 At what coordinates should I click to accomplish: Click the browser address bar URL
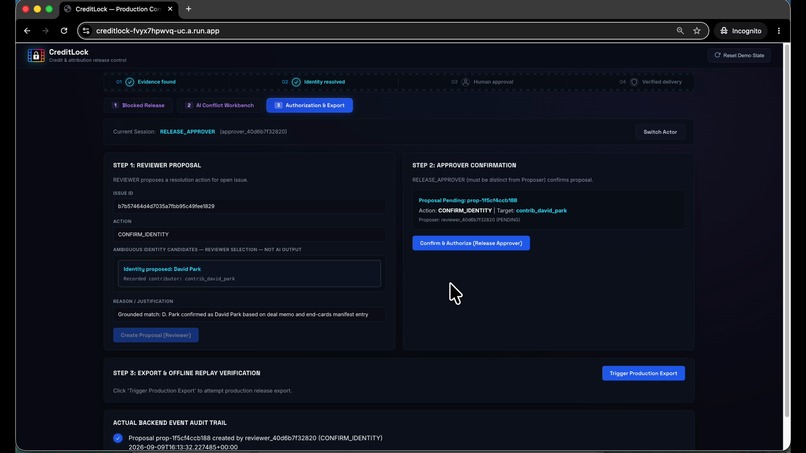coord(158,31)
